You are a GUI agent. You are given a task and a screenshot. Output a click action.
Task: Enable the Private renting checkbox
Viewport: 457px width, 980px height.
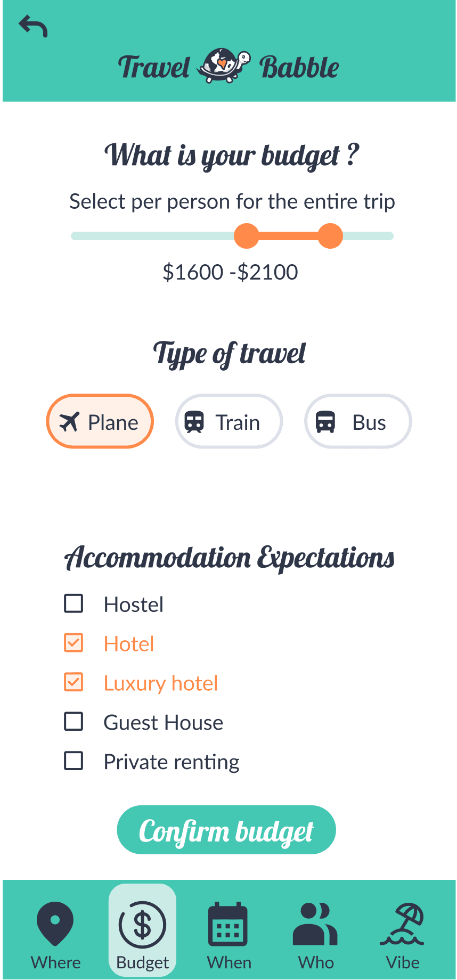click(x=74, y=761)
